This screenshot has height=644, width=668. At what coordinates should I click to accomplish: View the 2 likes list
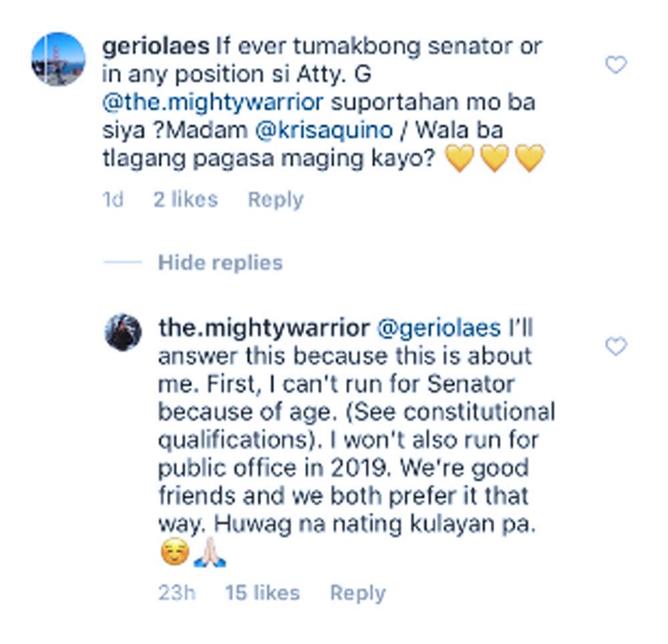(185, 199)
